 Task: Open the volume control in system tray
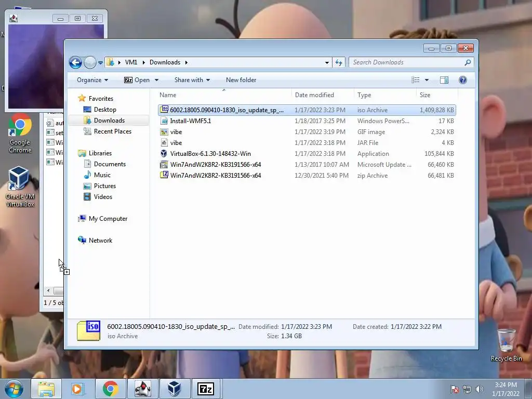tap(479, 389)
